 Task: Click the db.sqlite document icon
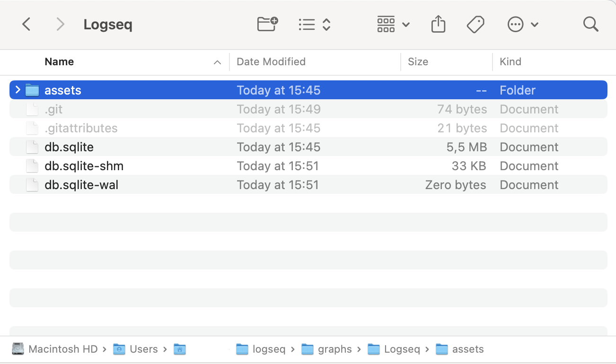(x=32, y=147)
